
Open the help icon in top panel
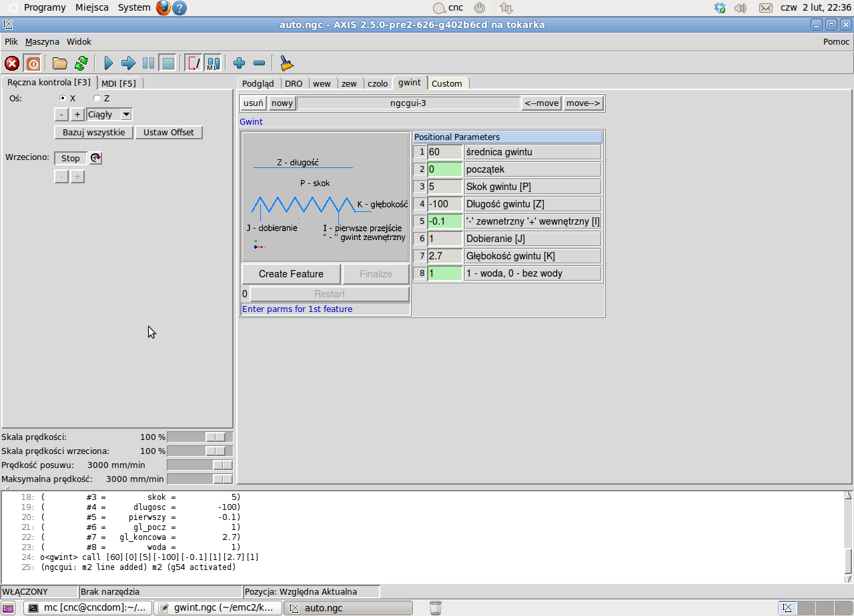click(179, 8)
